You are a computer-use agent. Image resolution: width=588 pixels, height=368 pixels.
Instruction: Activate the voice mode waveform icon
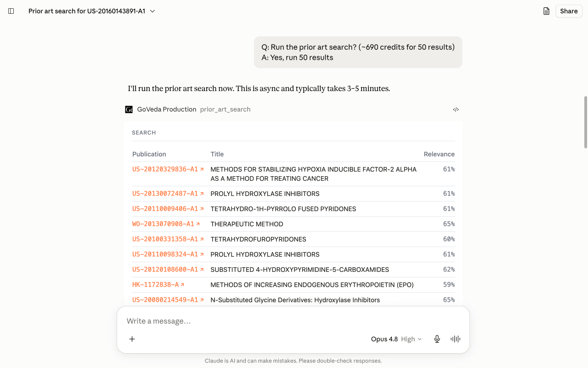(455, 339)
